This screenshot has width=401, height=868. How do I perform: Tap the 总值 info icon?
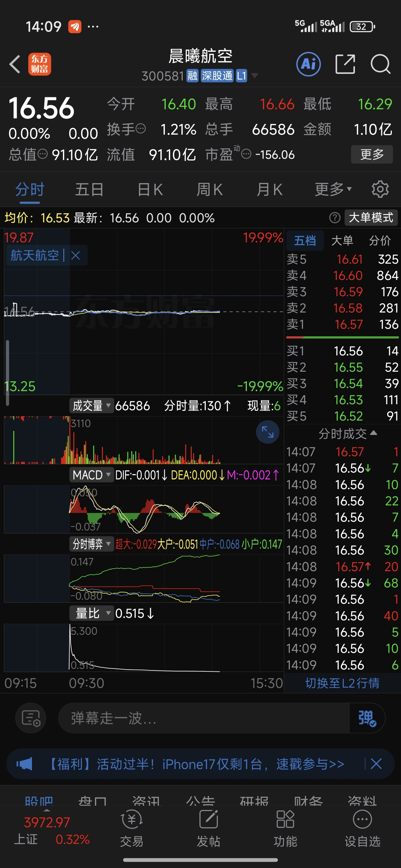pyautogui.click(x=43, y=154)
